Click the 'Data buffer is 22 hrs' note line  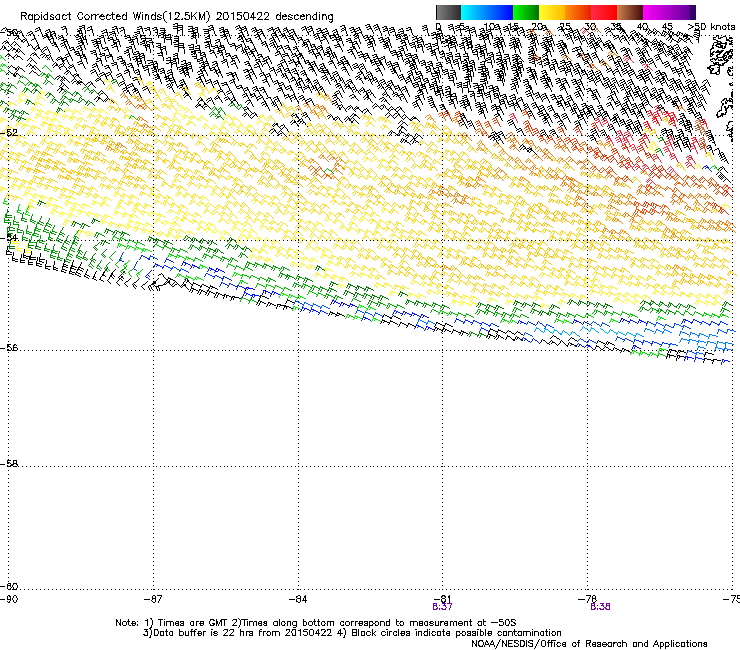[x=352, y=633]
